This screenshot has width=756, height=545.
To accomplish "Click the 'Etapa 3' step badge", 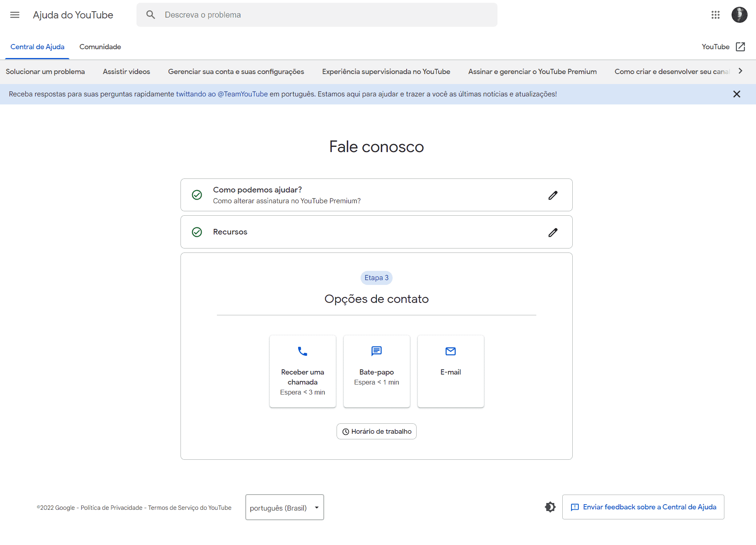I will pyautogui.click(x=377, y=278).
